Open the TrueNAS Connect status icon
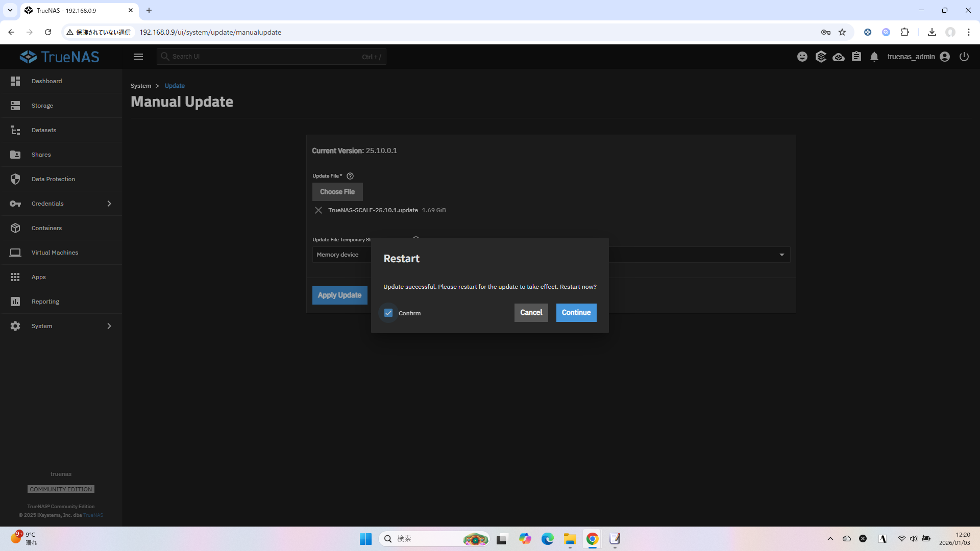The height and width of the screenshot is (551, 980). click(x=839, y=57)
